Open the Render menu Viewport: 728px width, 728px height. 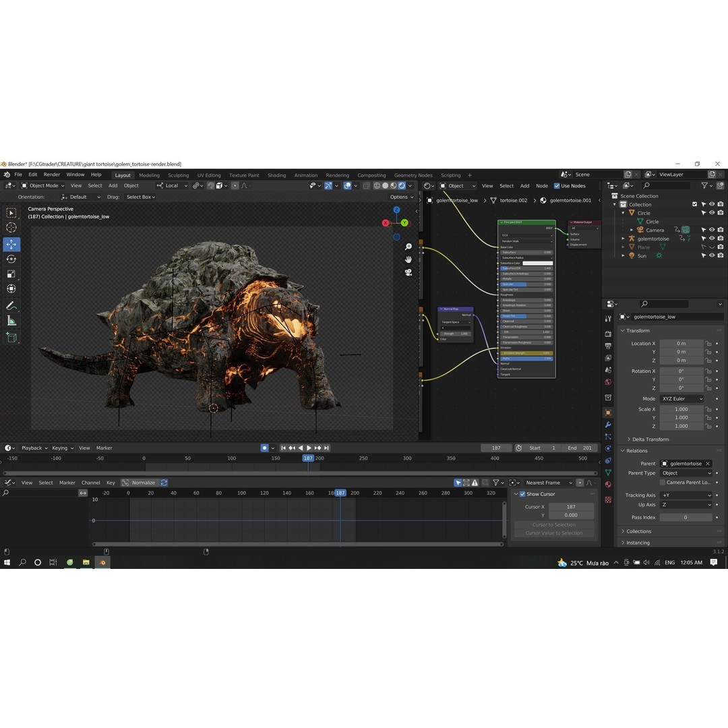(x=51, y=175)
